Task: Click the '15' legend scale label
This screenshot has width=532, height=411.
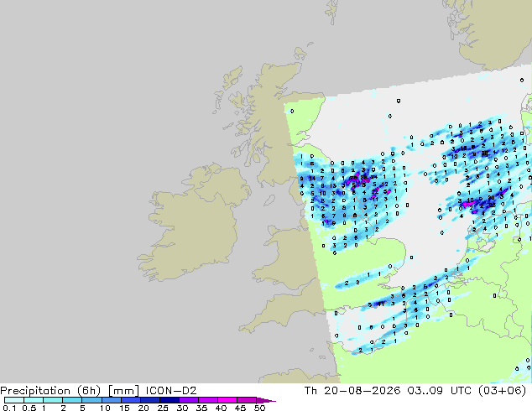Action: coord(124,408)
